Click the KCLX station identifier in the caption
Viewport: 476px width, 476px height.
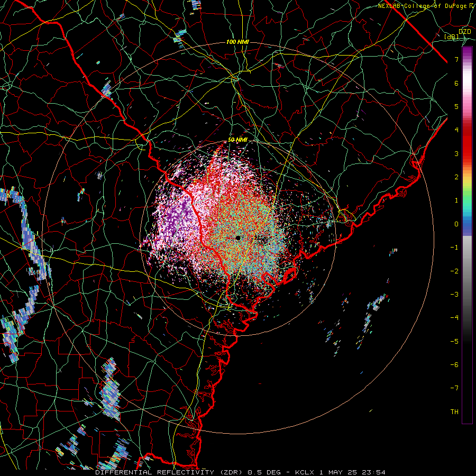[304, 472]
